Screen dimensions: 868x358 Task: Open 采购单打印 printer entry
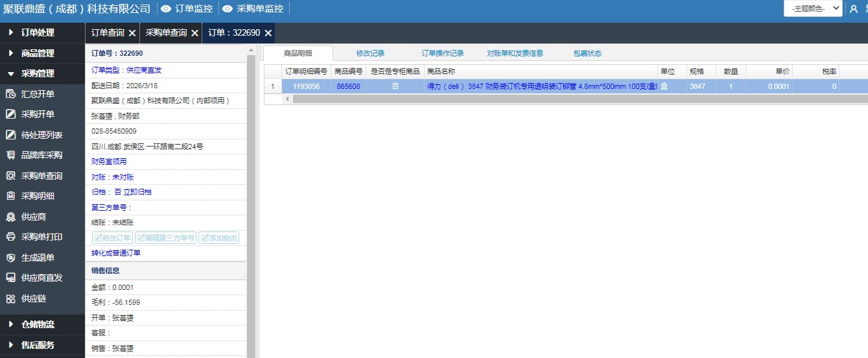(10, 237)
